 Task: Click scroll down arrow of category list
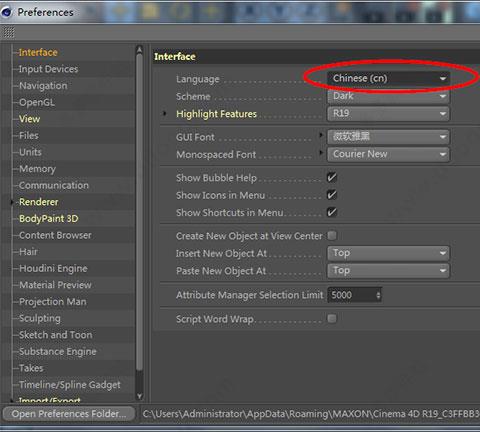(139, 396)
